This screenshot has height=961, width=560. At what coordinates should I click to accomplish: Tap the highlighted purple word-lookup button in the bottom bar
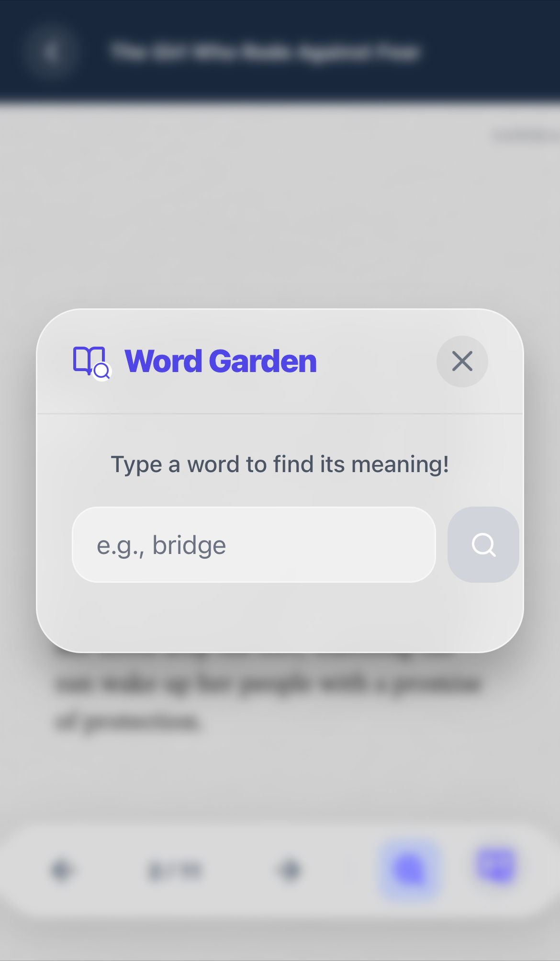[409, 869]
